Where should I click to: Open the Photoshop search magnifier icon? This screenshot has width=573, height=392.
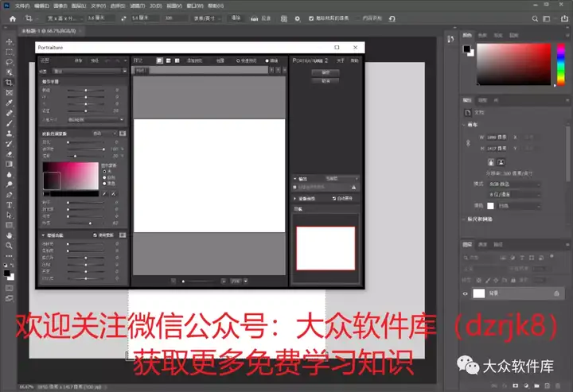[535, 18]
